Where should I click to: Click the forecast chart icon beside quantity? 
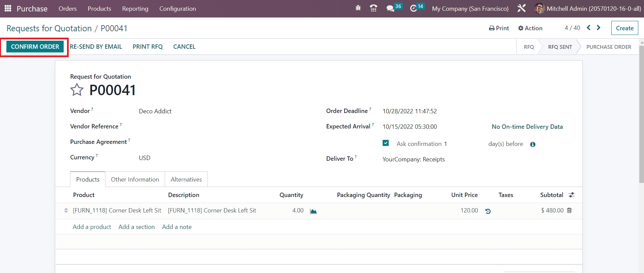[313, 211]
